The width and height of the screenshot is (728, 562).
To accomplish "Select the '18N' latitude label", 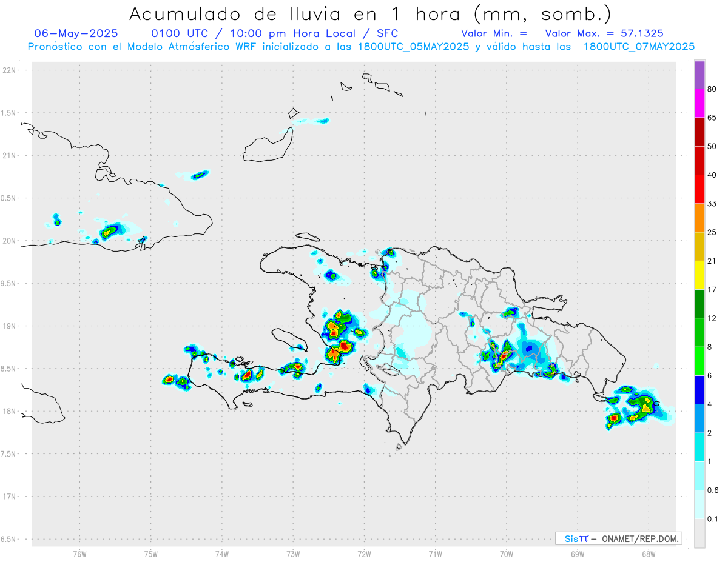I will [10, 411].
